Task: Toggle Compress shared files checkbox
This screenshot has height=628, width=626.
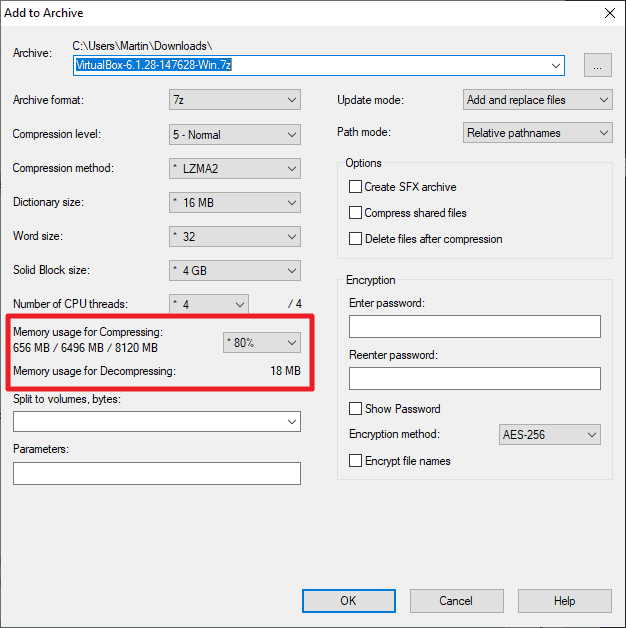Action: 355,213
